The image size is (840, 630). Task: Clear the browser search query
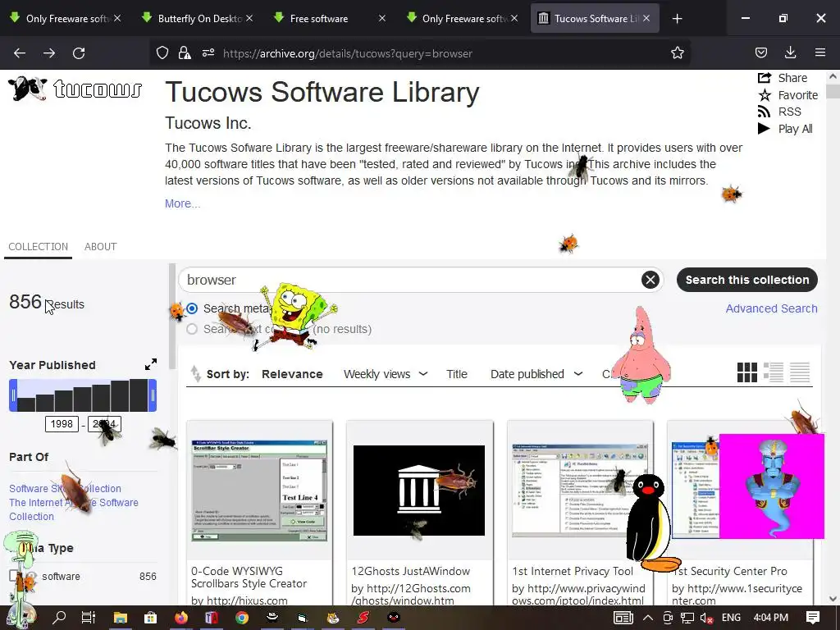(x=651, y=280)
